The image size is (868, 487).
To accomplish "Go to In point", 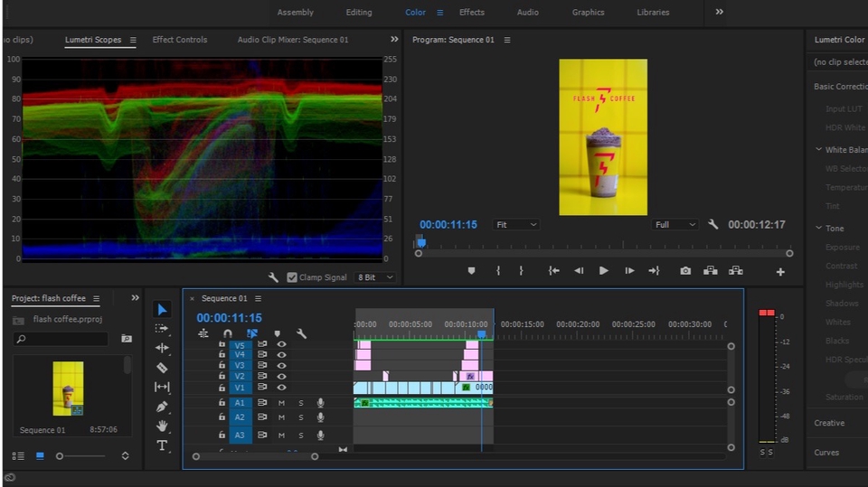I will pyautogui.click(x=553, y=271).
